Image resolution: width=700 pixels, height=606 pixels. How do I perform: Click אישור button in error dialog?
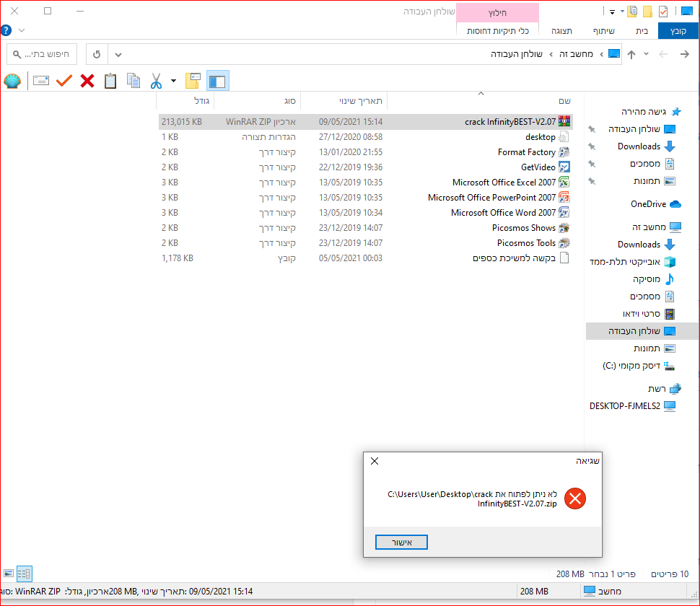pyautogui.click(x=401, y=543)
